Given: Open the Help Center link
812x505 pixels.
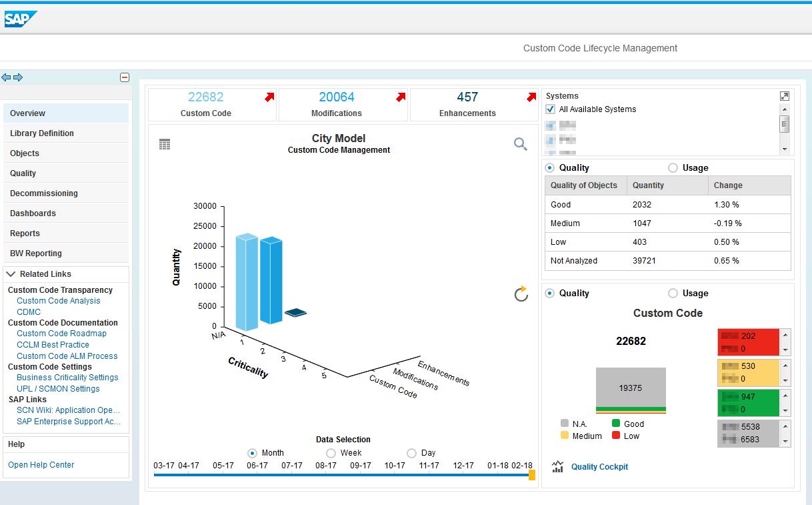Looking at the screenshot, I should coord(41,465).
